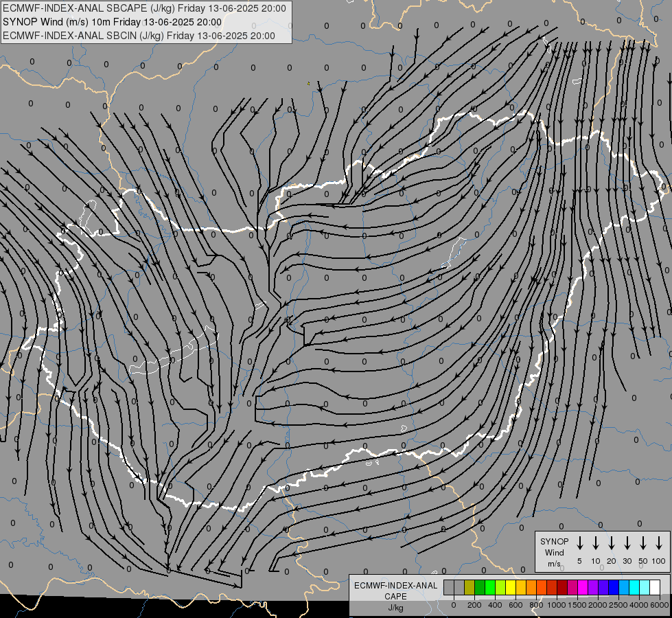Pick the dark green CAPE swatch after 200
672x618 pixels.
point(480,587)
